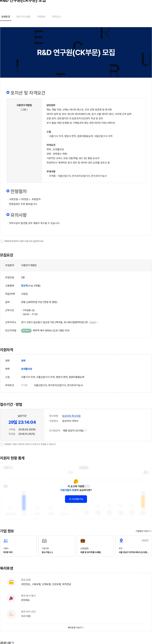Click the 로그인/회원가입 button
152x644 pixels.
click(x=76, y=499)
